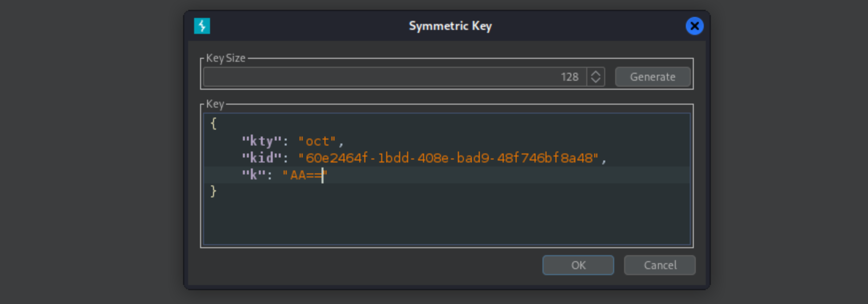Screen dimensions: 868x304
Task: Increase key size with up arrow
Action: click(x=595, y=73)
